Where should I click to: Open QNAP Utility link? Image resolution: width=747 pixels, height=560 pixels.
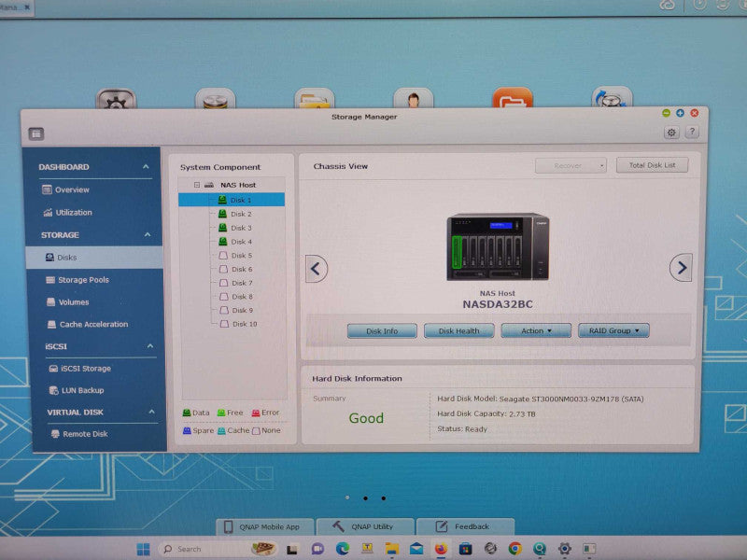click(x=364, y=526)
